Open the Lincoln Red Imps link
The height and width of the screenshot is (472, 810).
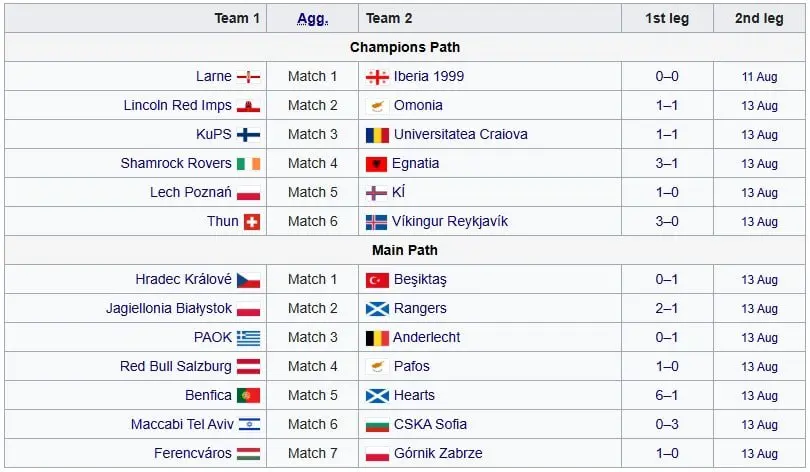click(x=178, y=105)
